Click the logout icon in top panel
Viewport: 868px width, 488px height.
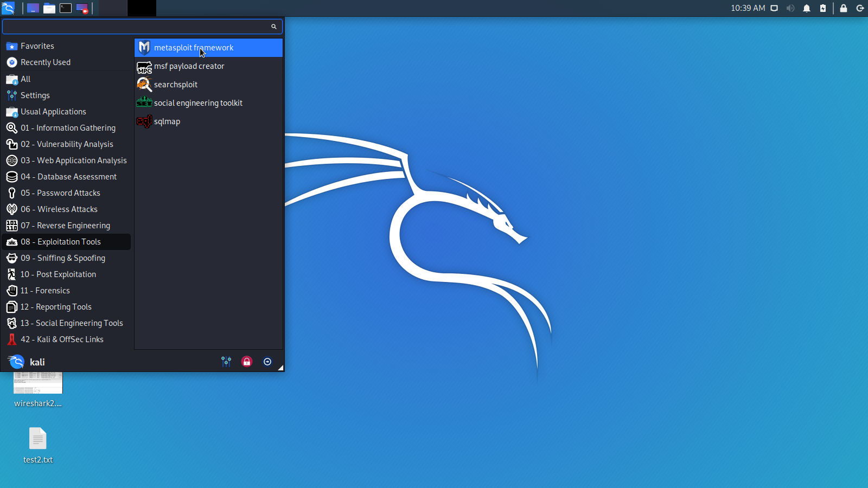(860, 8)
